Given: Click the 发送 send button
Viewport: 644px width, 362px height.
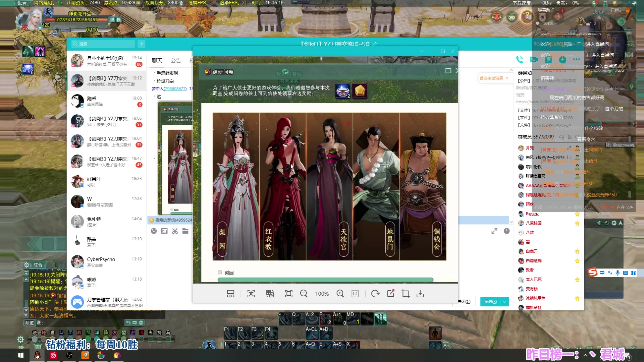Looking at the screenshot, I should point(490,302).
